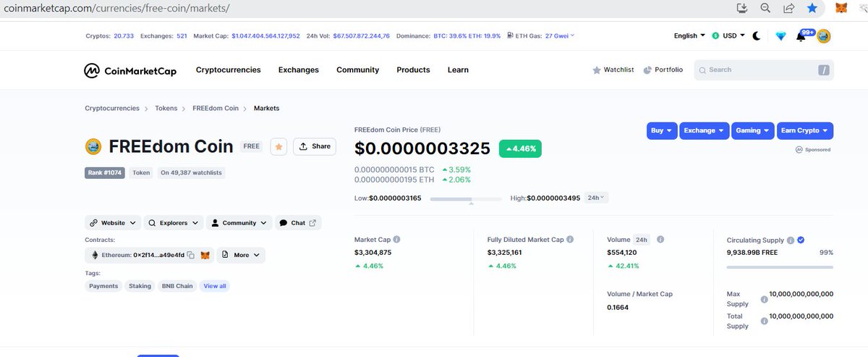Click the browser address bar URL
Image resolution: width=868 pixels, height=357 pixels.
pos(116,8)
